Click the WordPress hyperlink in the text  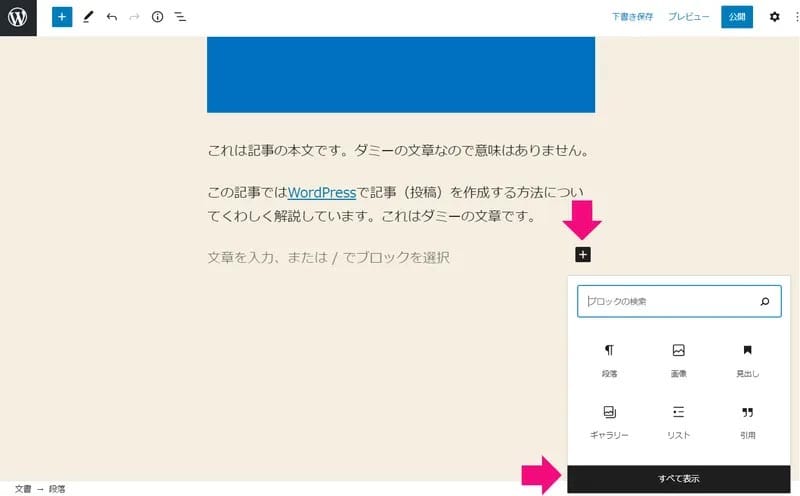pyautogui.click(x=322, y=192)
